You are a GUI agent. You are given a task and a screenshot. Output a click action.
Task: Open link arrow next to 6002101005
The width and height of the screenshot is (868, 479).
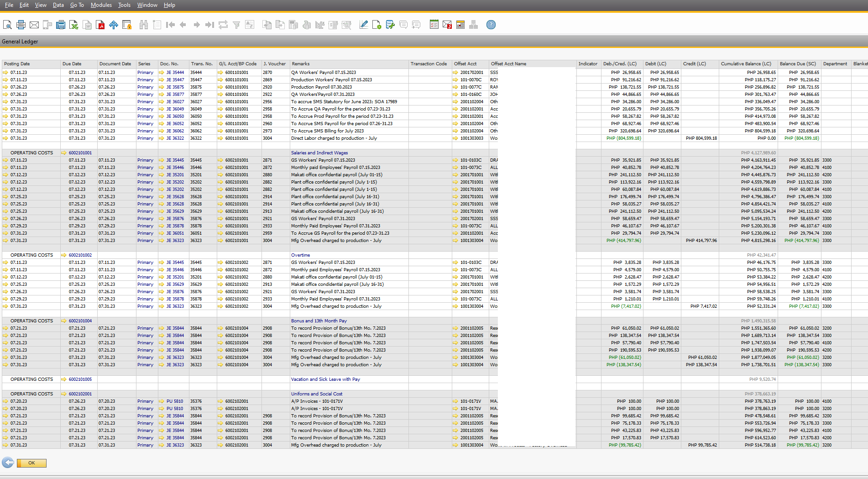64,379
